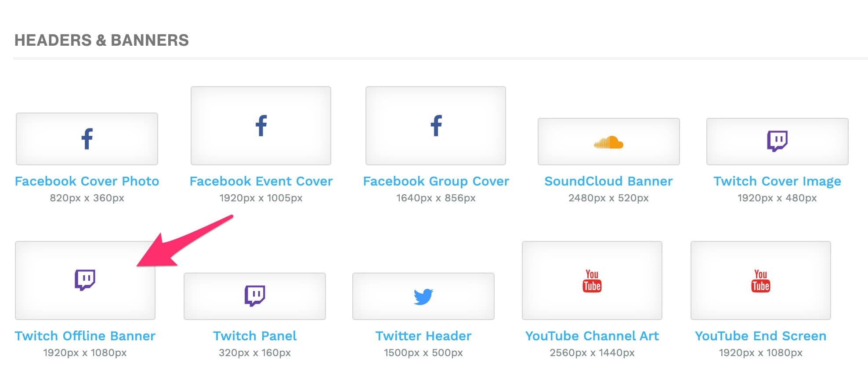The image size is (868, 386).
Task: Open the Twitch Panel link
Action: pos(255,336)
